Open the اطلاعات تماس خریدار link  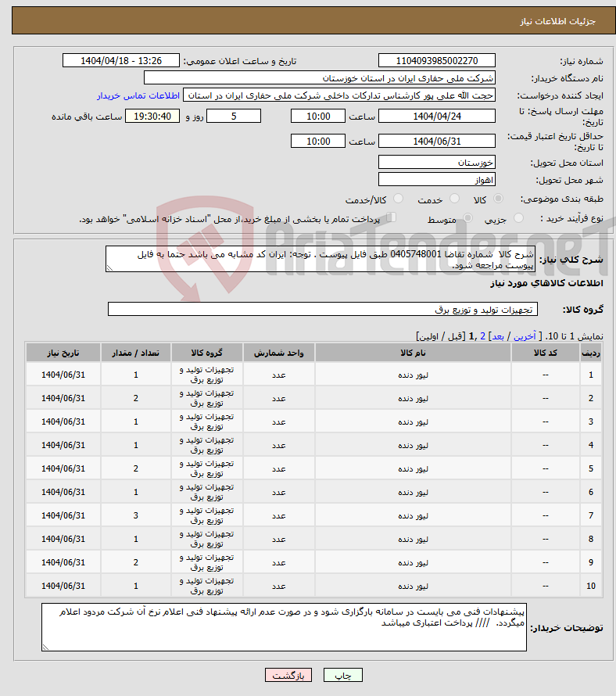click(x=138, y=95)
